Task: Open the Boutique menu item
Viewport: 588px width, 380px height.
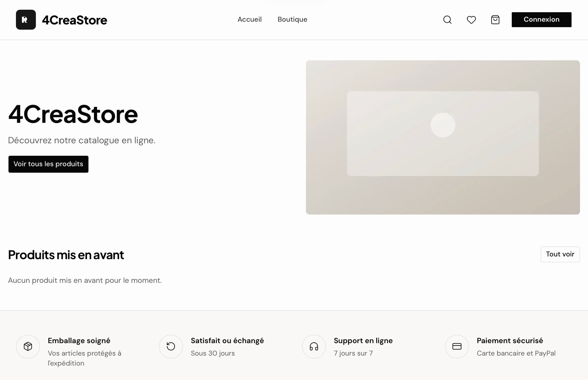Action: (x=293, y=19)
